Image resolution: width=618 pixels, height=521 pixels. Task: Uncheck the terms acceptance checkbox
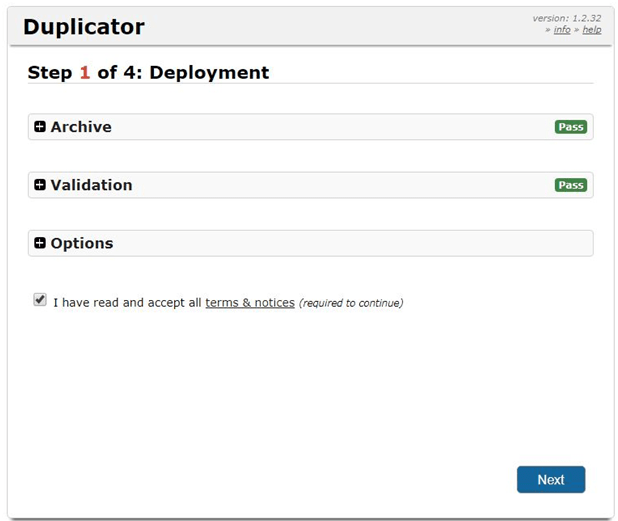(40, 299)
